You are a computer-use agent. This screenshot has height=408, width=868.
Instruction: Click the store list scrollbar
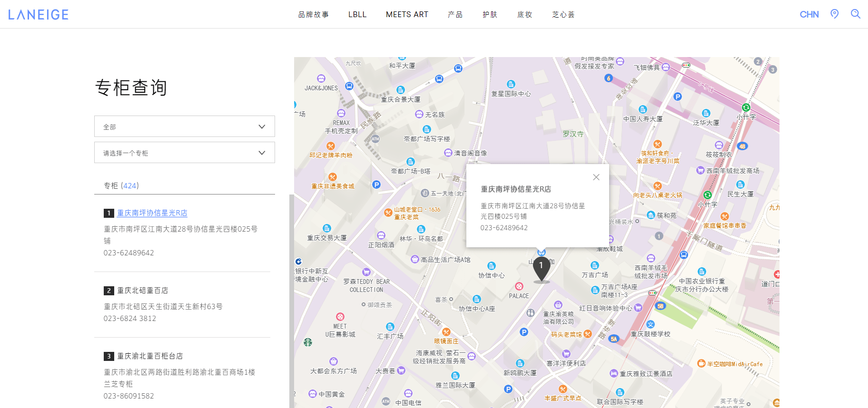click(x=291, y=301)
